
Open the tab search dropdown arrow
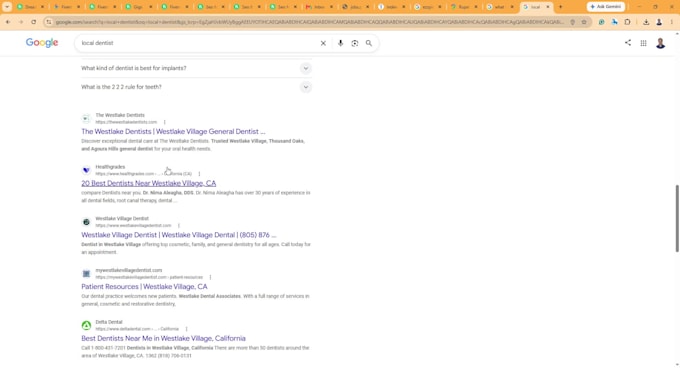click(7, 7)
